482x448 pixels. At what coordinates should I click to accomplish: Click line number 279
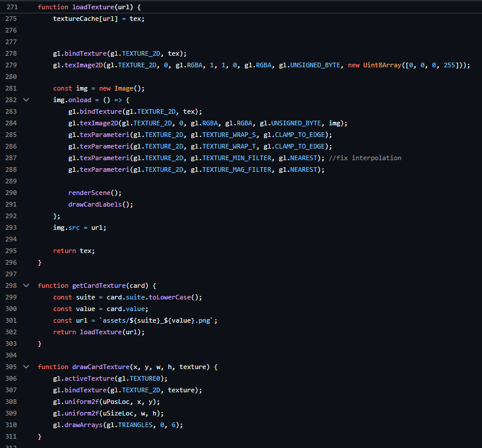coord(11,65)
